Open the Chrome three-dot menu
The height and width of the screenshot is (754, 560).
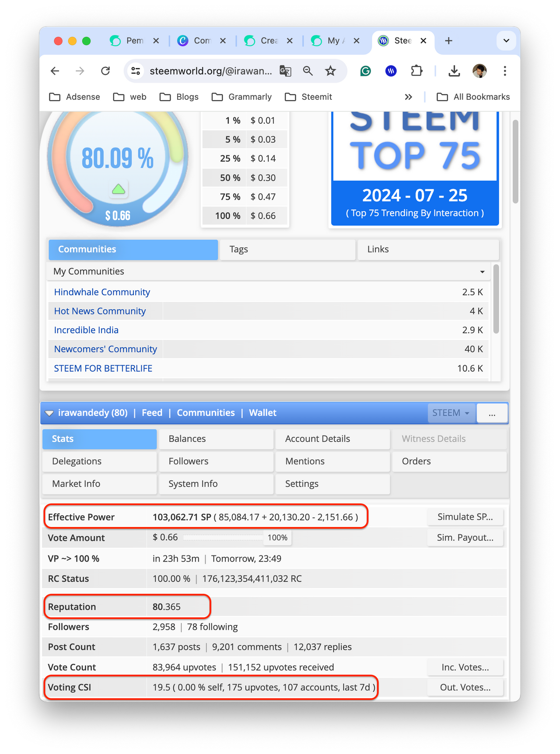click(505, 71)
